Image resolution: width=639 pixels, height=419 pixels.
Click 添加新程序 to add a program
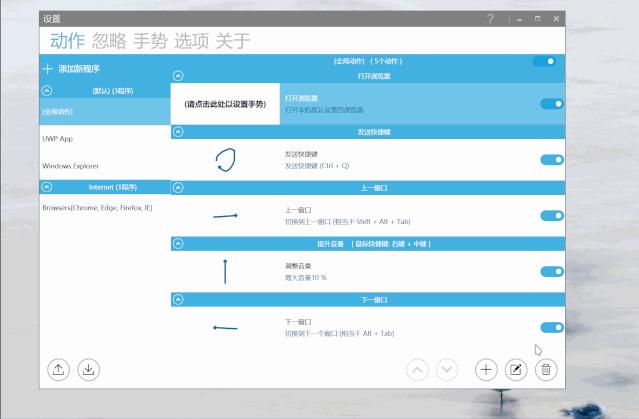[79, 69]
